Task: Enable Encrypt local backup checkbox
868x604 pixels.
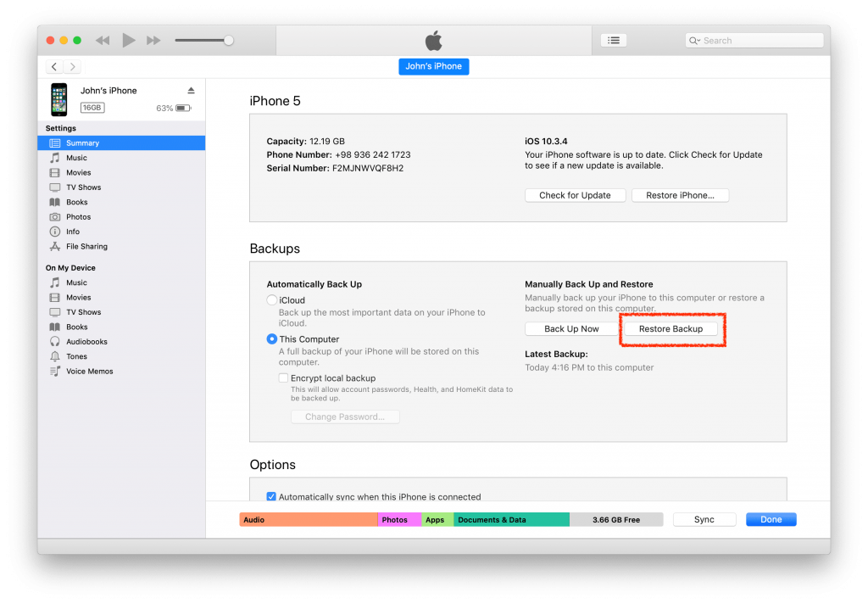Action: pos(283,377)
